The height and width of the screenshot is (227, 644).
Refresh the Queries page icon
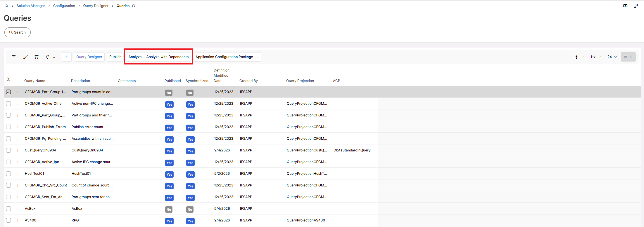(134, 6)
